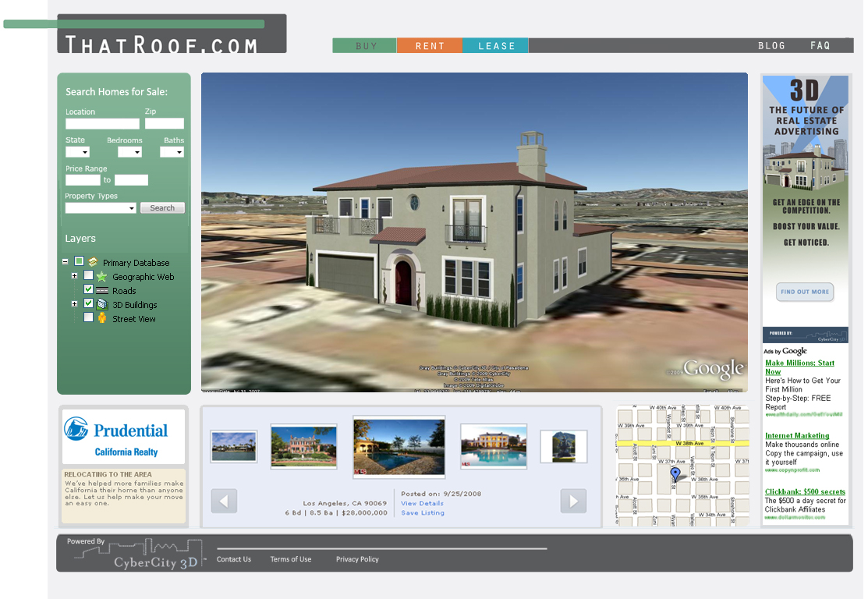This screenshot has height=599, width=868.
Task: Open the Bedrooms dropdown
Action: point(129,151)
